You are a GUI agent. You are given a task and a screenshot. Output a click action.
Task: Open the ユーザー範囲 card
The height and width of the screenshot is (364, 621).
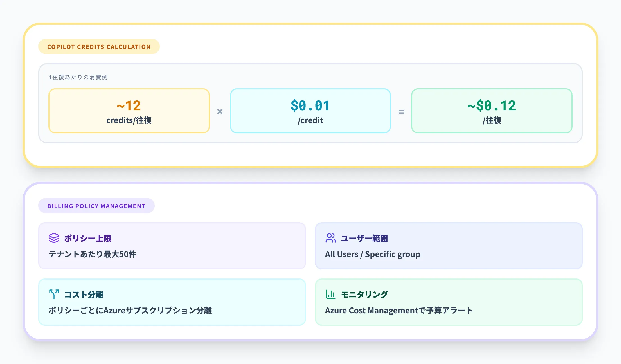[449, 246]
